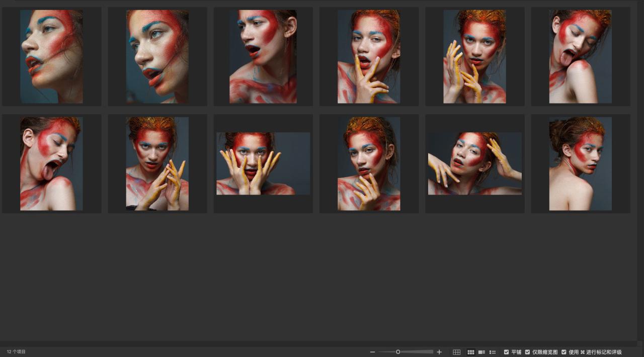This screenshot has width=644, height=357.
Task: Switch to list view
Action: (x=493, y=352)
